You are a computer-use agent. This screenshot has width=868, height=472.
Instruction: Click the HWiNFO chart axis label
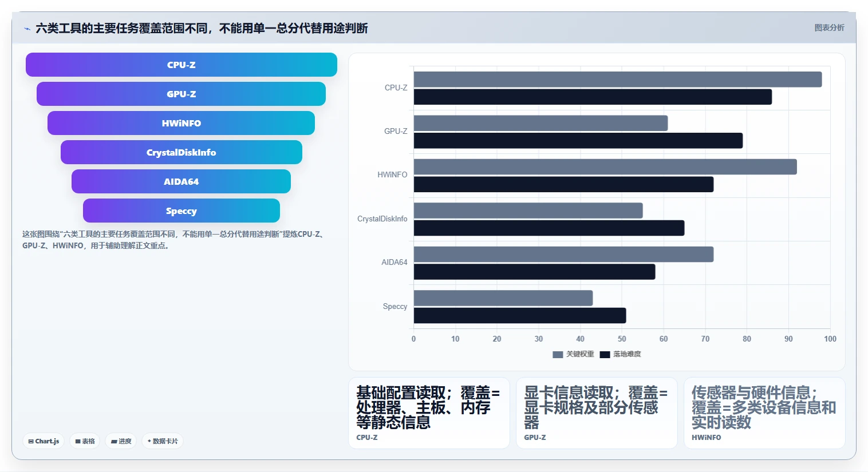[392, 174]
